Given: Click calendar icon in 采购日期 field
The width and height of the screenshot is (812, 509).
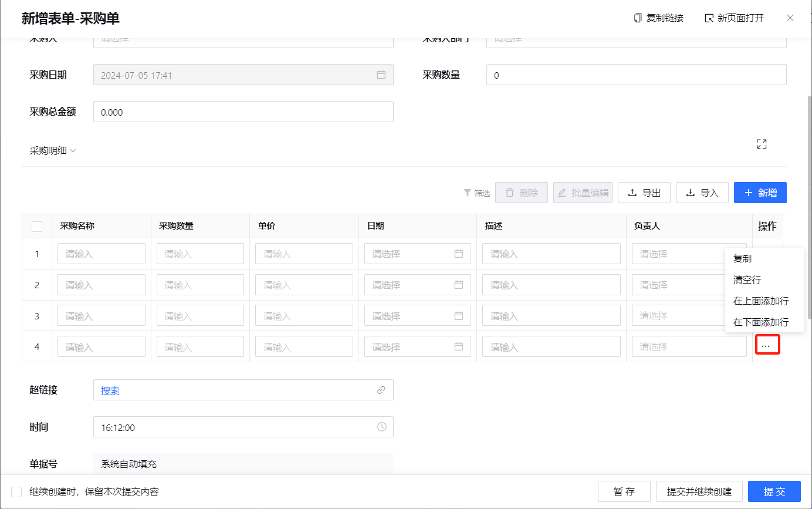Looking at the screenshot, I should tap(381, 75).
